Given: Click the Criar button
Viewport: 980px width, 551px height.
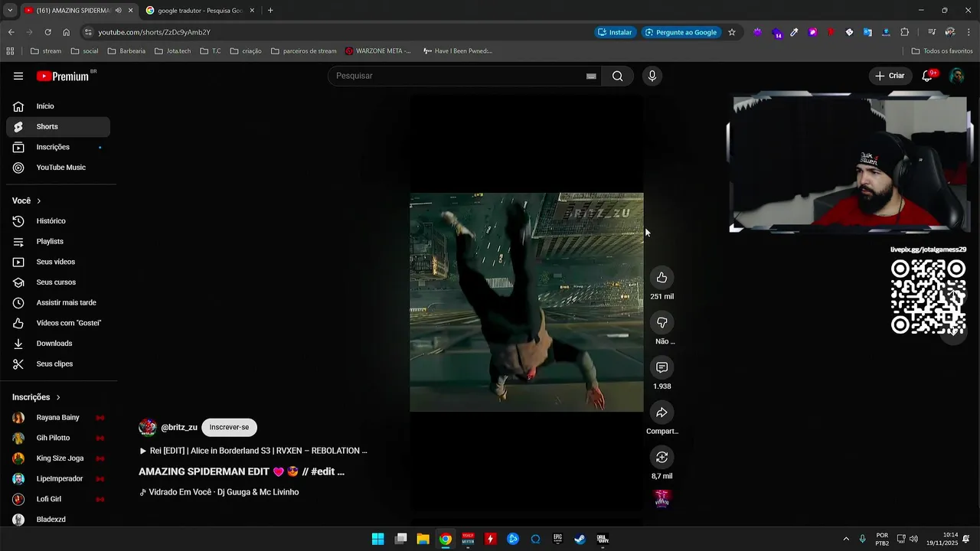Looking at the screenshot, I should (890, 76).
